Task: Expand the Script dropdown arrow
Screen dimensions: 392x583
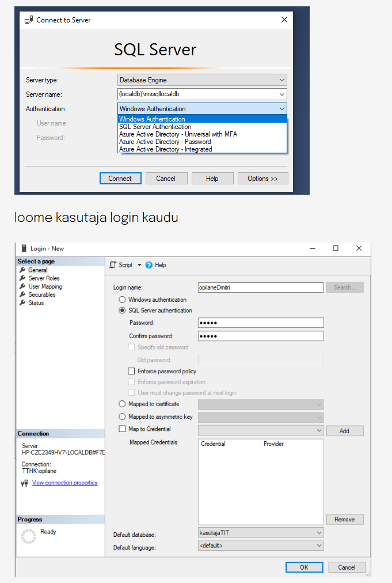Action: pos(139,265)
